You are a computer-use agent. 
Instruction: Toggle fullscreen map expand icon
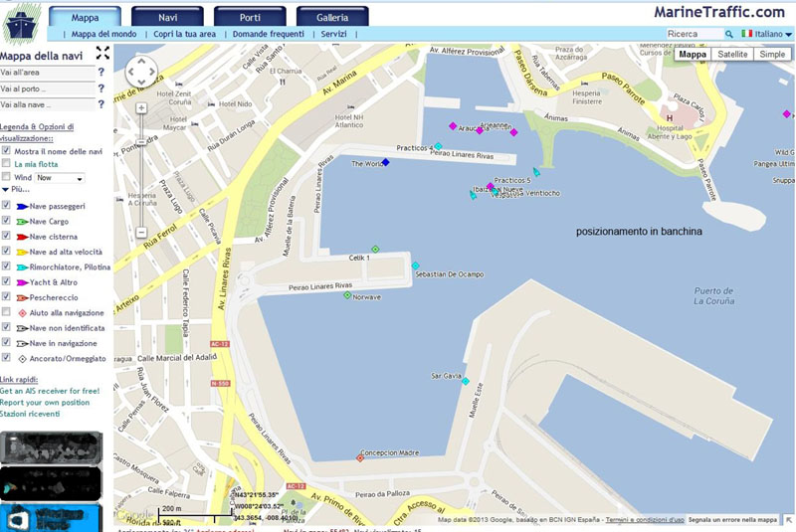(102, 53)
